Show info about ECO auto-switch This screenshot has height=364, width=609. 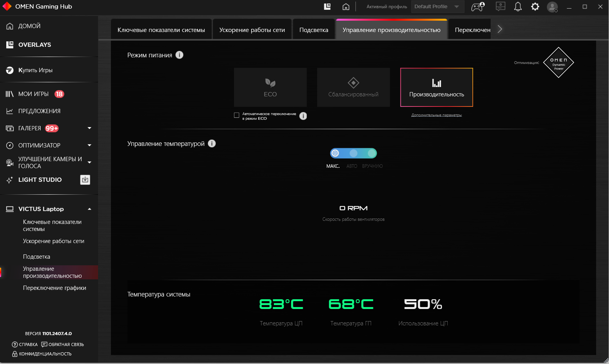tap(303, 116)
